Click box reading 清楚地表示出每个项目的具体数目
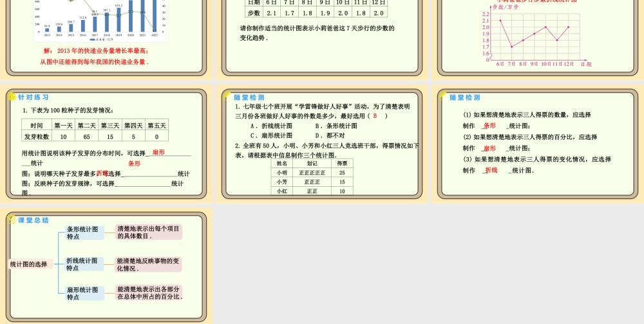Screen dimensions: 644x324 pyautogui.click(x=149, y=232)
